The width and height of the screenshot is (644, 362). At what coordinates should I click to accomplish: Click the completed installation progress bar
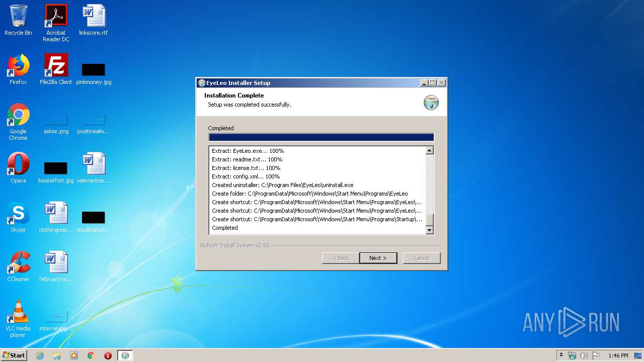321,137
